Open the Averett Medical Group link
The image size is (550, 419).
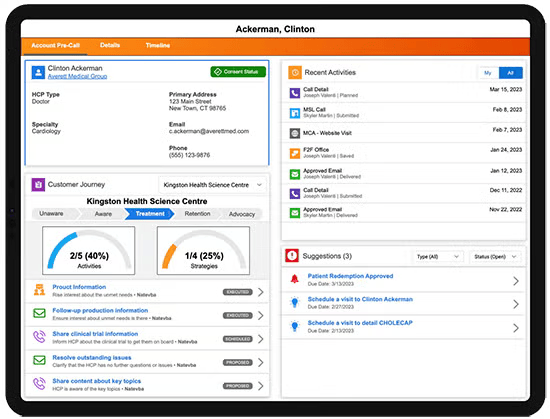[78, 76]
